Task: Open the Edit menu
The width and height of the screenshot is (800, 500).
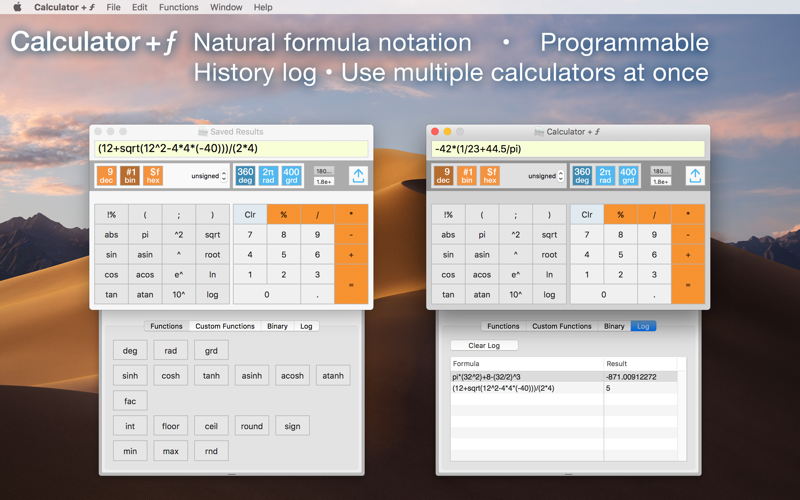Action: click(139, 7)
